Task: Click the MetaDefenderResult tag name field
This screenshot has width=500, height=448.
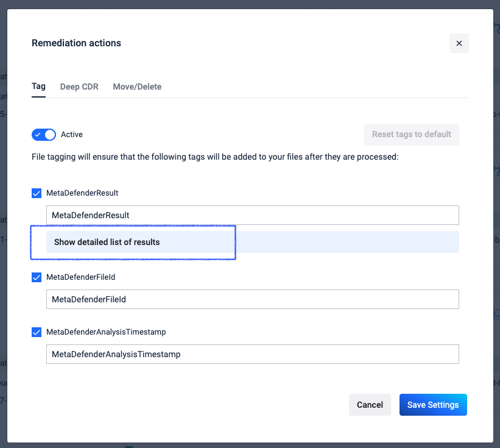Action: 253,215
